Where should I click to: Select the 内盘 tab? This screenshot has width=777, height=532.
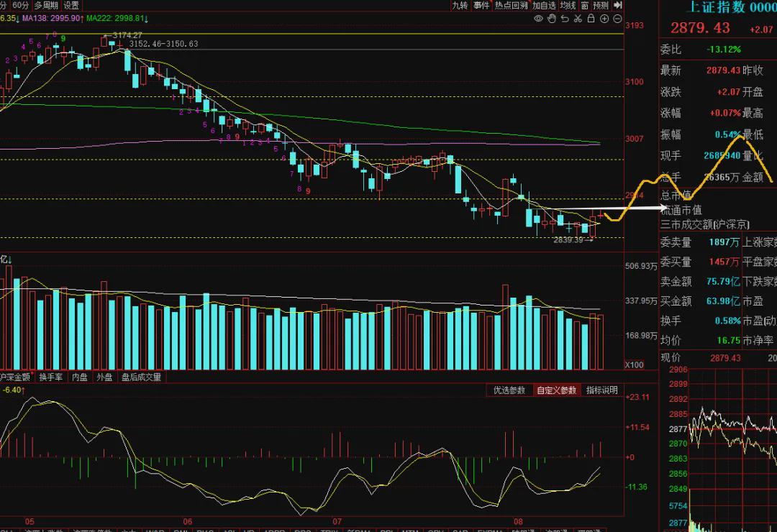[79, 377]
